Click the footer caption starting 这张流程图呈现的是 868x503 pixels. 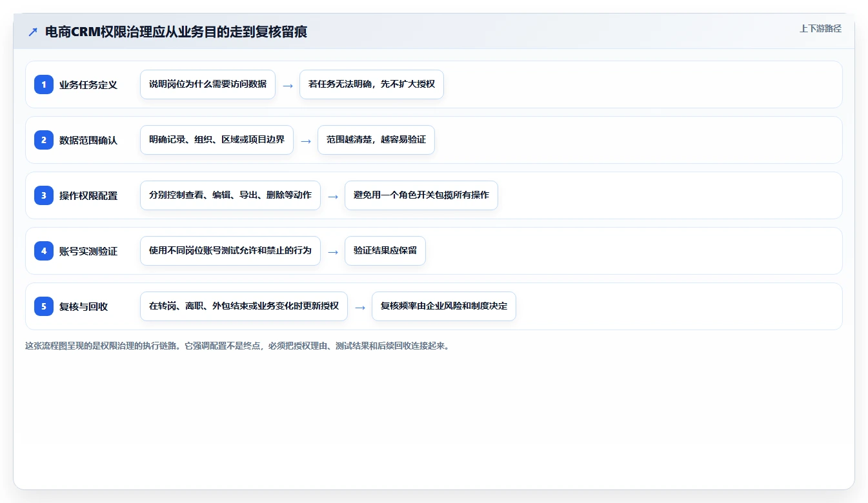click(x=237, y=346)
